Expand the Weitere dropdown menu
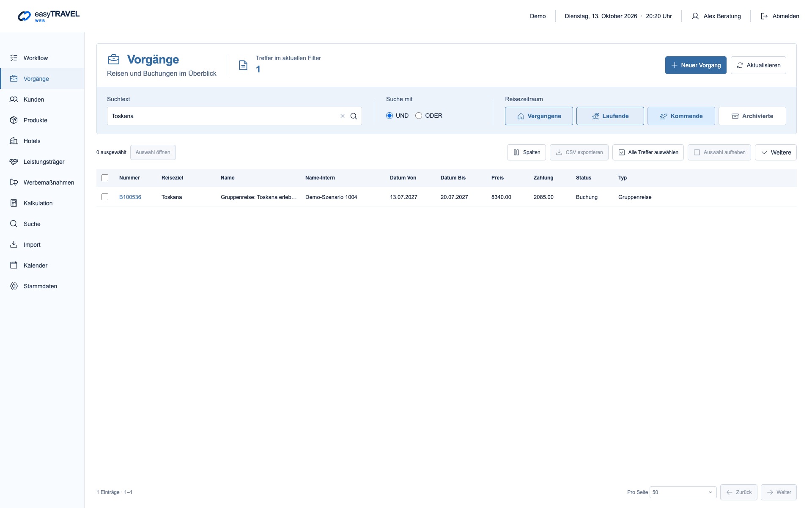Screen dimensions: 812x508 776,152
